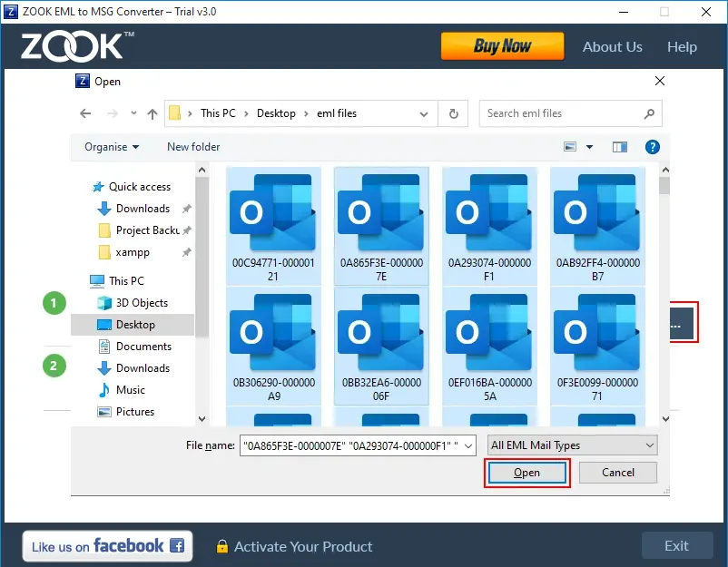Viewport: 728px width, 567px height.
Task: Select file 0B306290-000000A9
Action: [273, 347]
